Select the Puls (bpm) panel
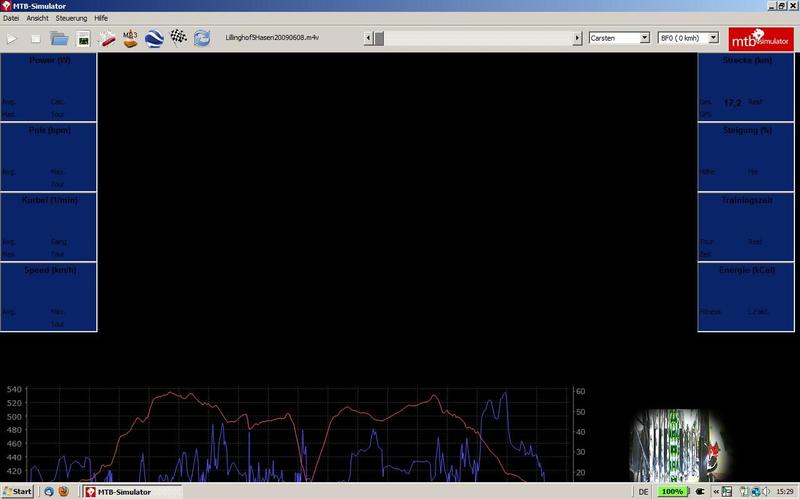The width and height of the screenshot is (800, 499). (48, 157)
